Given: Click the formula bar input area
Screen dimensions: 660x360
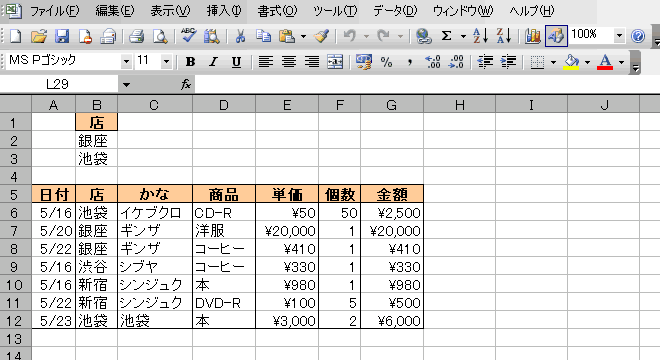Looking at the screenshot, I should pos(427,85).
